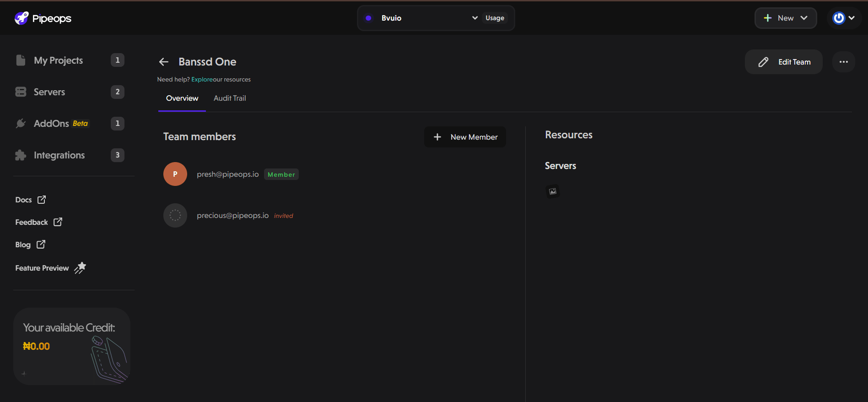Click the Integrations puzzle icon
868x402 pixels.
21,155
